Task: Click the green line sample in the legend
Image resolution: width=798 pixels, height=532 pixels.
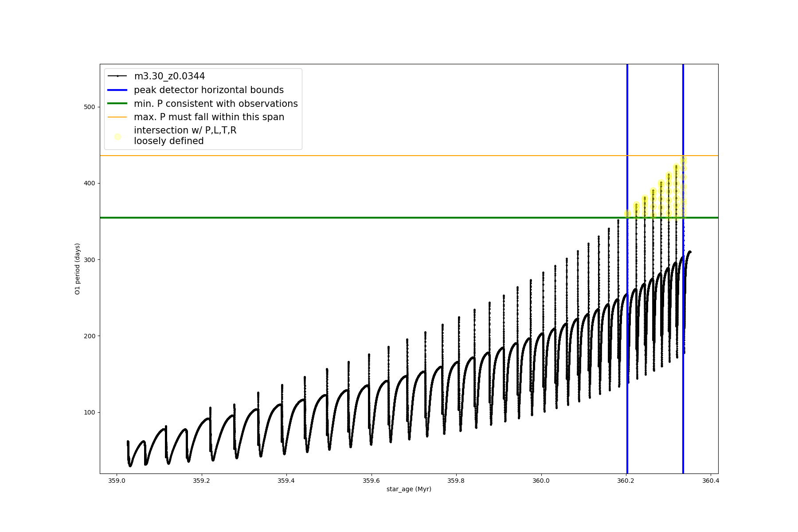Action: point(117,104)
